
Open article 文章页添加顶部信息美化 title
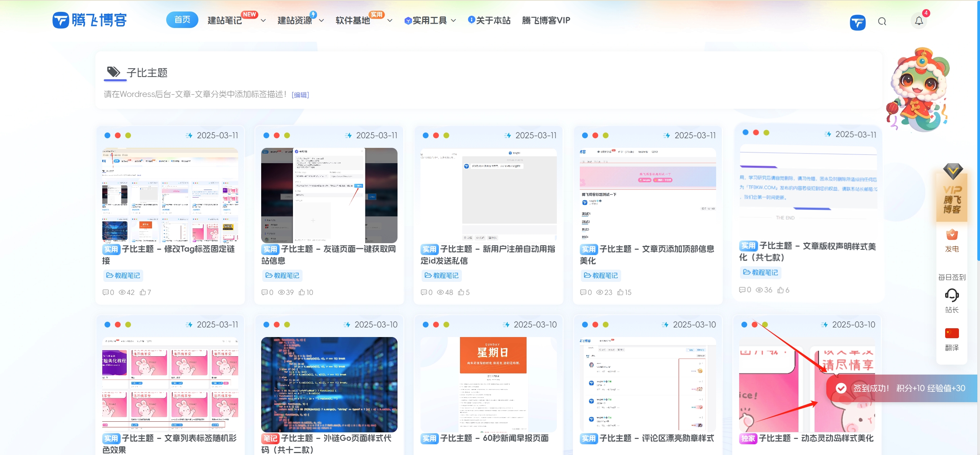tap(647, 255)
